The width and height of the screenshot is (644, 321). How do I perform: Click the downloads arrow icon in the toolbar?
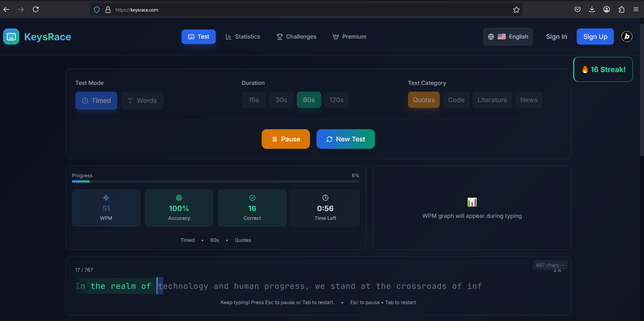[x=592, y=9]
